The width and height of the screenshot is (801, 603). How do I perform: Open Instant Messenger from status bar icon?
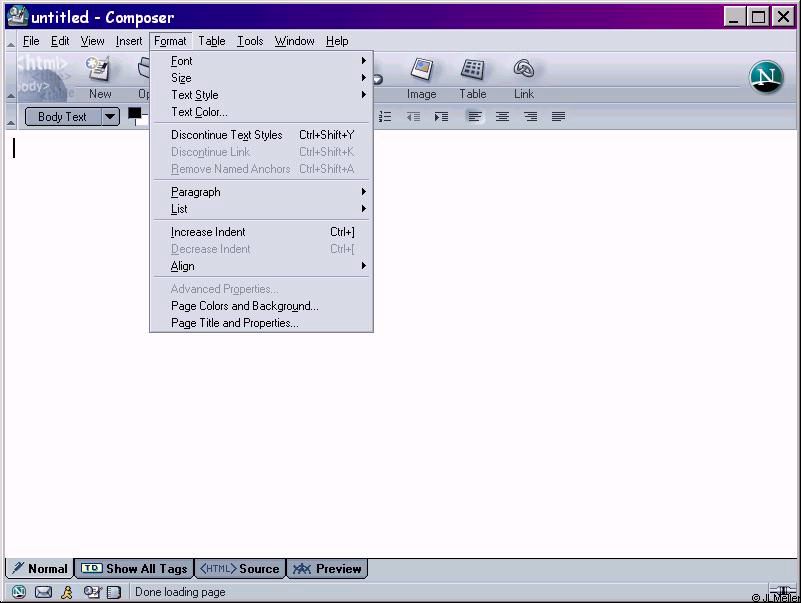(67, 592)
